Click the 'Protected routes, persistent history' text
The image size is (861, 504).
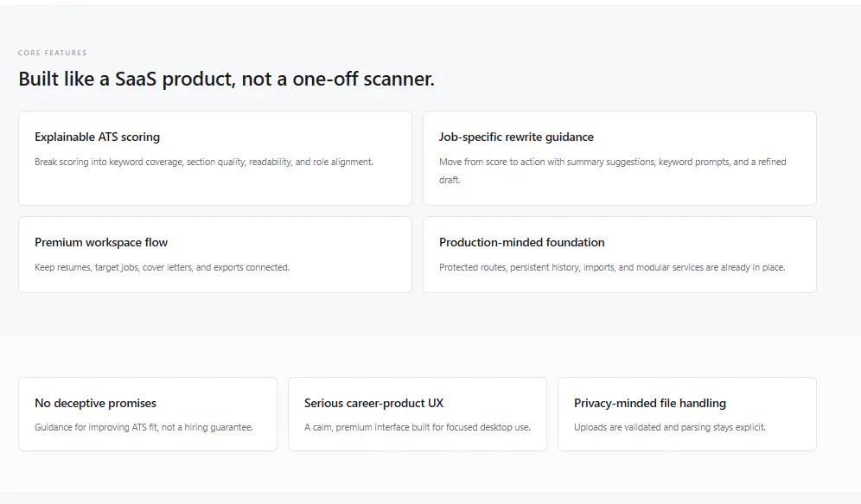tap(612, 267)
